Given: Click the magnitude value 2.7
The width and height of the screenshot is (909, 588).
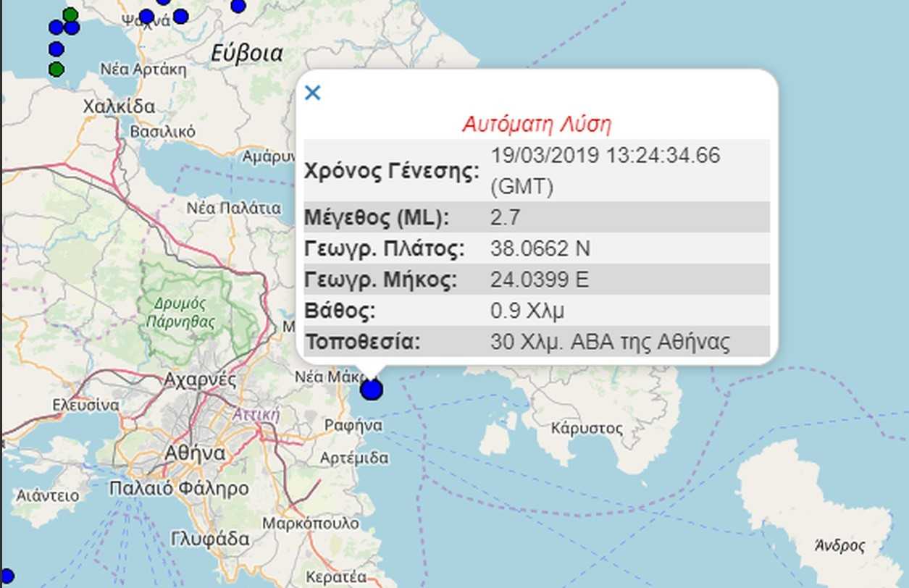Looking at the screenshot, I should [x=505, y=217].
